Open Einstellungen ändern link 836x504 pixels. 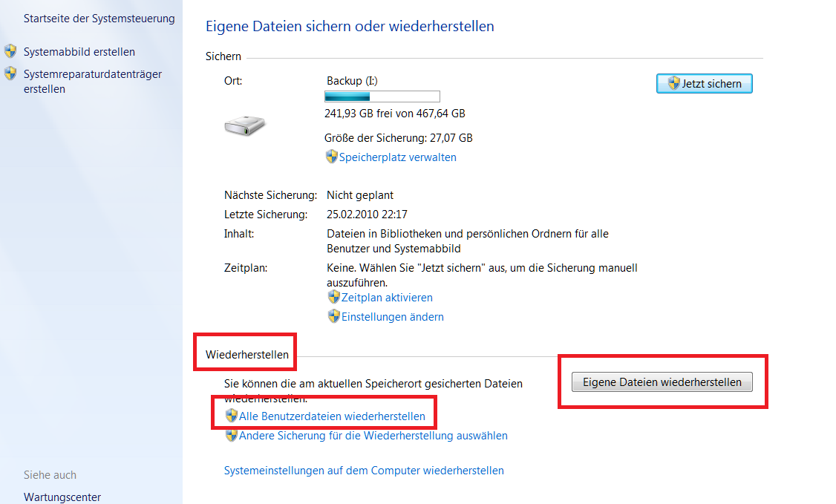[393, 316]
